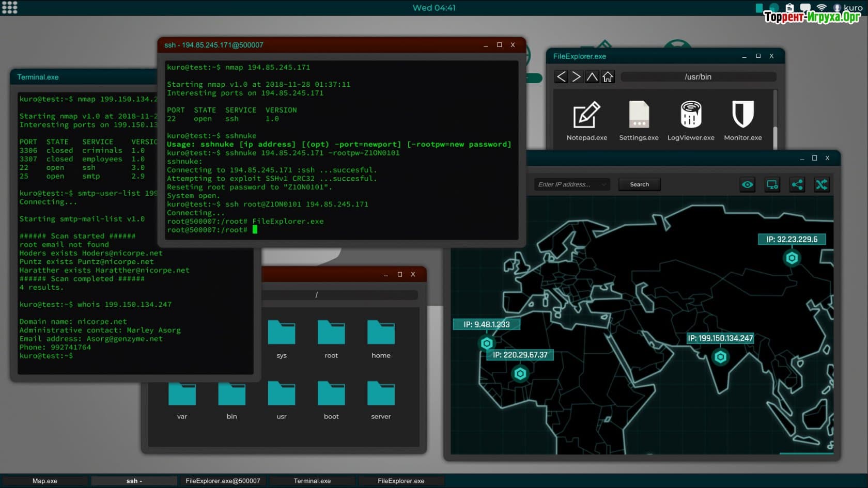This screenshot has width=868, height=488.
Task: Toggle the eye visibility icon on the map
Action: pos(747,185)
